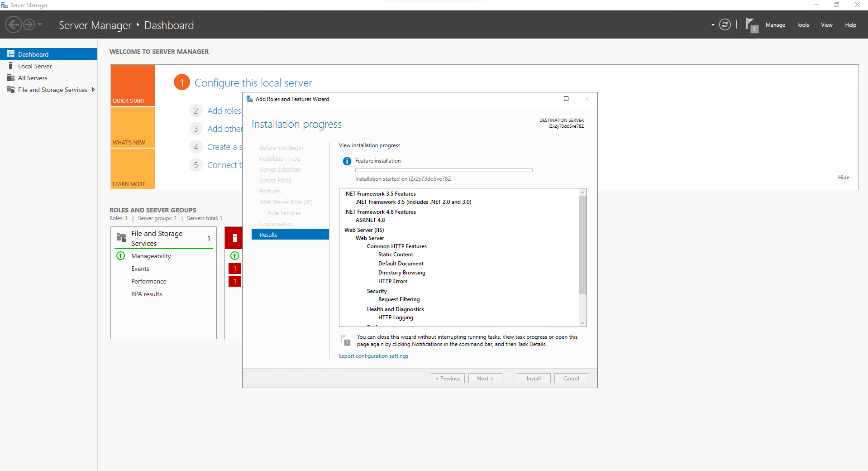This screenshot has height=471, width=868.
Task: Click the Feature installation info icon
Action: click(x=347, y=161)
